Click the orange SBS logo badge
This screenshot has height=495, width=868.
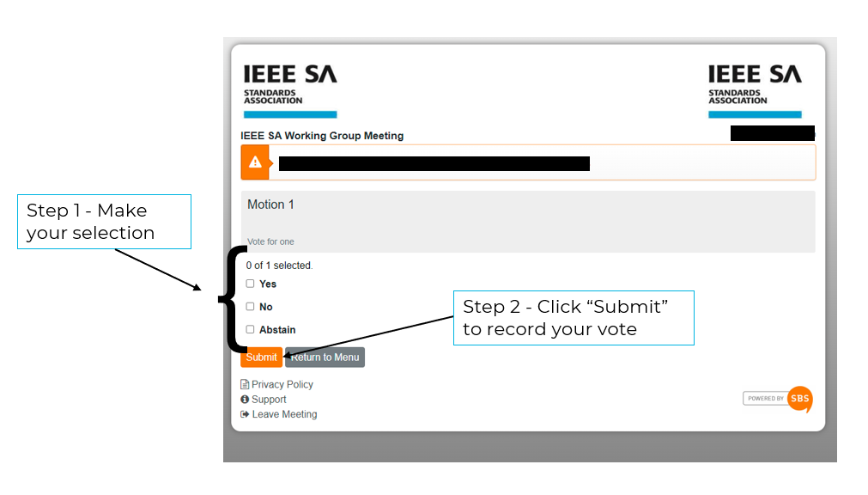click(800, 399)
